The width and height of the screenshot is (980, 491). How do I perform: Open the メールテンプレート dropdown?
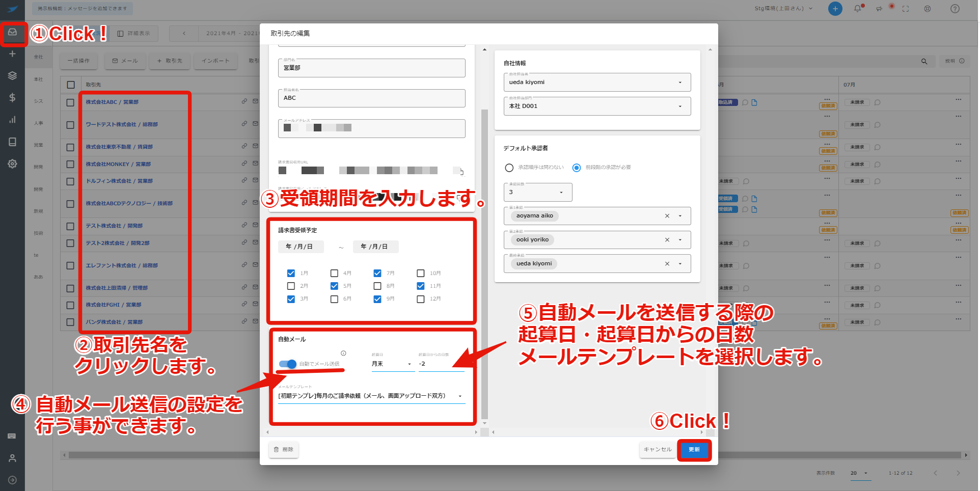(x=371, y=396)
